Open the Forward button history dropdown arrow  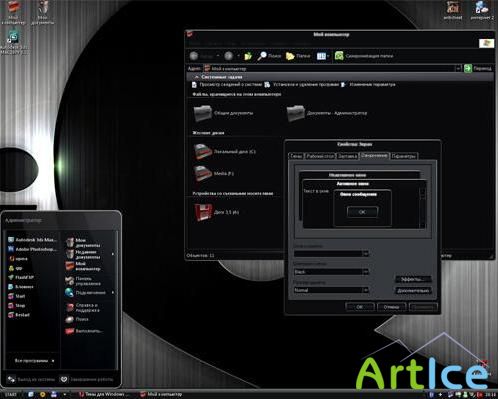click(238, 56)
